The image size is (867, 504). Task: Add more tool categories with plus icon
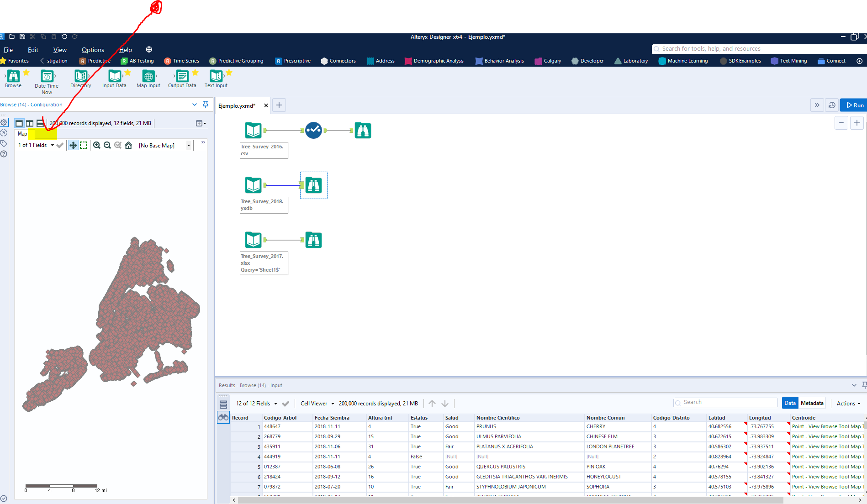(x=859, y=61)
